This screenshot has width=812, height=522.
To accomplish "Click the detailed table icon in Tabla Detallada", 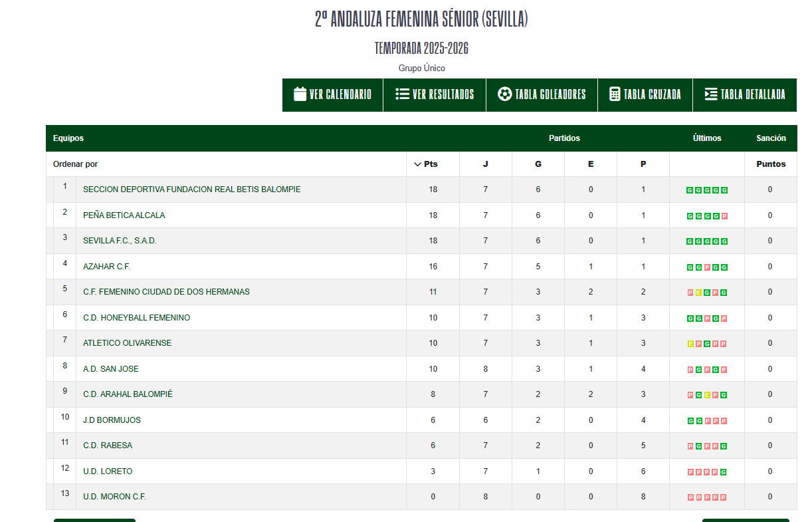I will pos(711,94).
